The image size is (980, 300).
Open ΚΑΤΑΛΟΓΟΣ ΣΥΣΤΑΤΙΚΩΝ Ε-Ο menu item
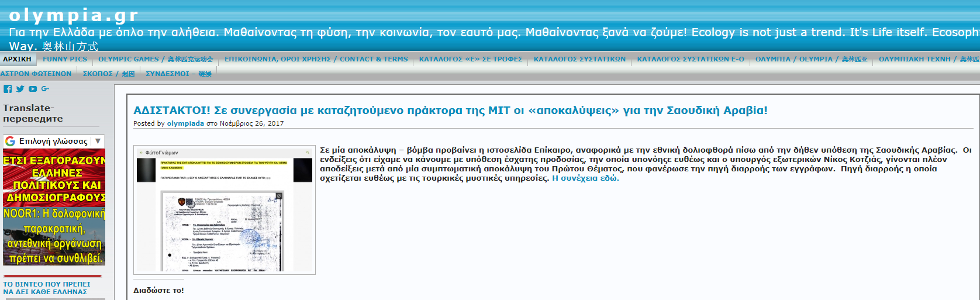pyautogui.click(x=691, y=59)
